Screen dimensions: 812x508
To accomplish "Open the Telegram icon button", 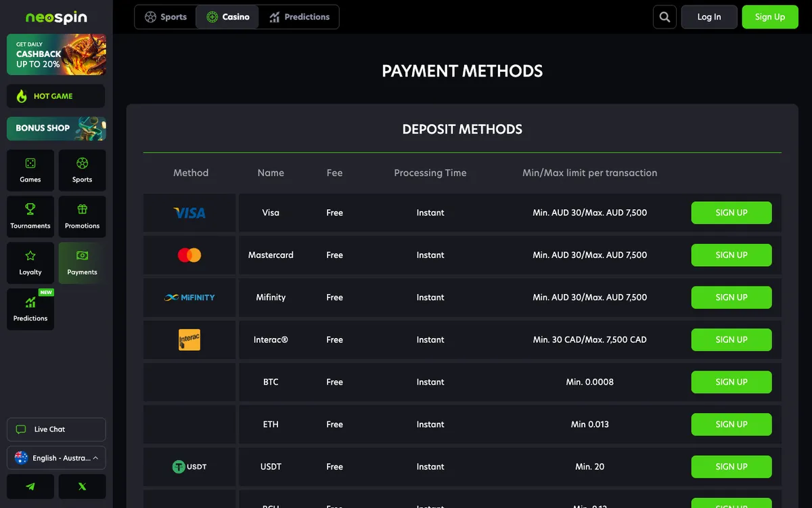I will (x=30, y=486).
